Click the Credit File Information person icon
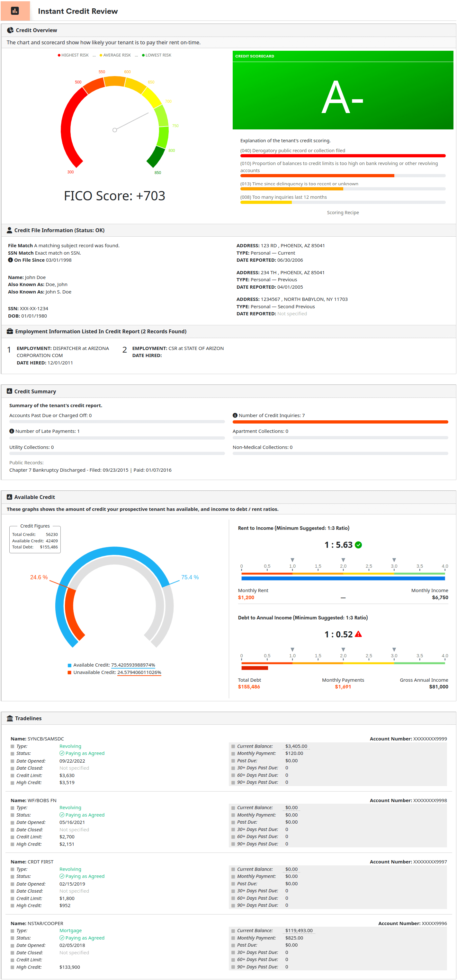The image size is (457, 980). pyautogui.click(x=10, y=230)
